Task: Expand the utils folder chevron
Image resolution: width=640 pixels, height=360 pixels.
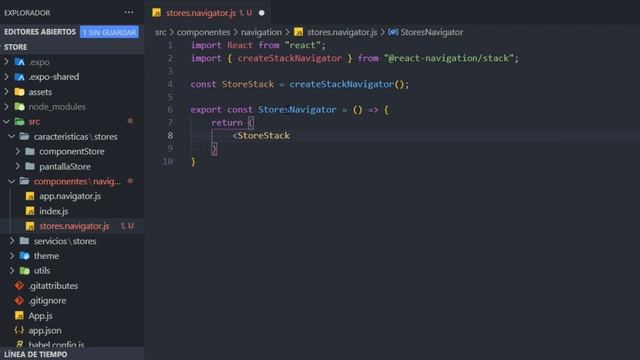Action: pyautogui.click(x=11, y=270)
